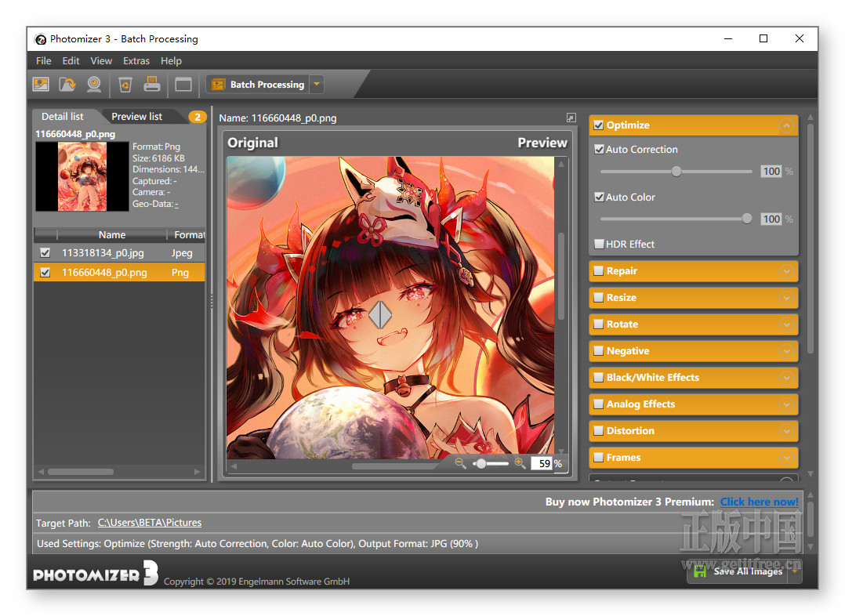Click the left arrow of file list scrollbar

[x=41, y=472]
